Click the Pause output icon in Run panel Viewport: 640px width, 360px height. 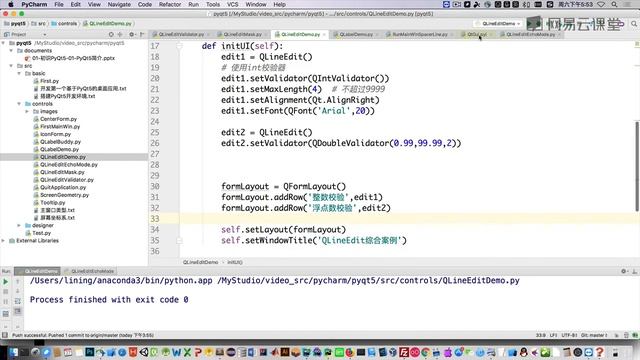coord(6,302)
